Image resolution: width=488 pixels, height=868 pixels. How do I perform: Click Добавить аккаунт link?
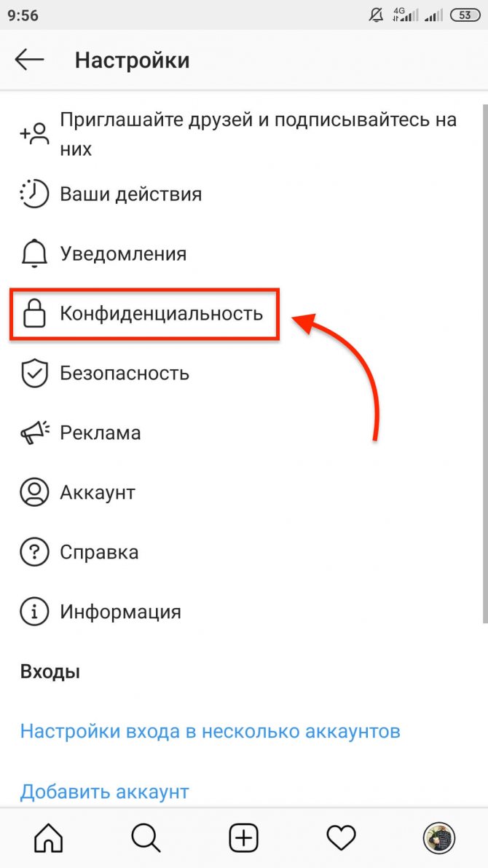point(105,792)
